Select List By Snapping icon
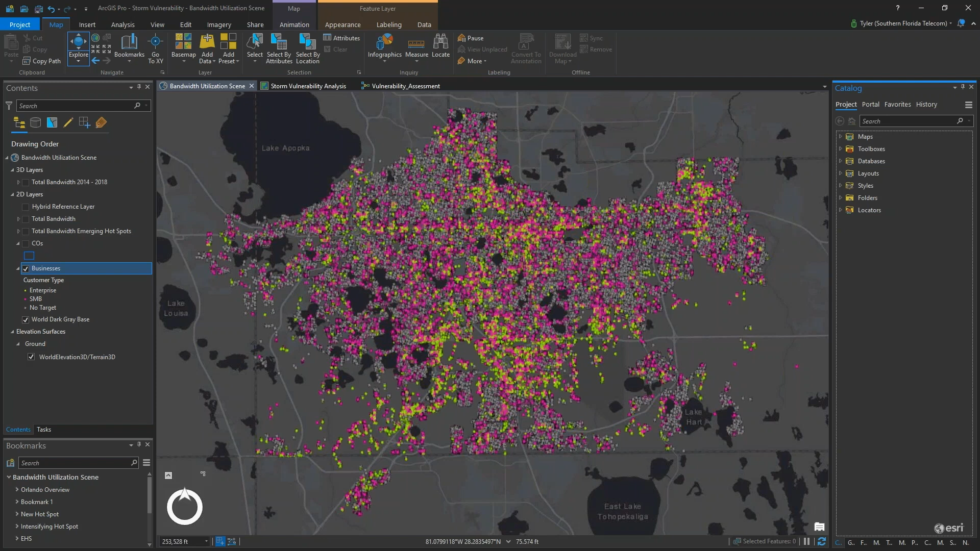The image size is (980, 551). [x=85, y=122]
